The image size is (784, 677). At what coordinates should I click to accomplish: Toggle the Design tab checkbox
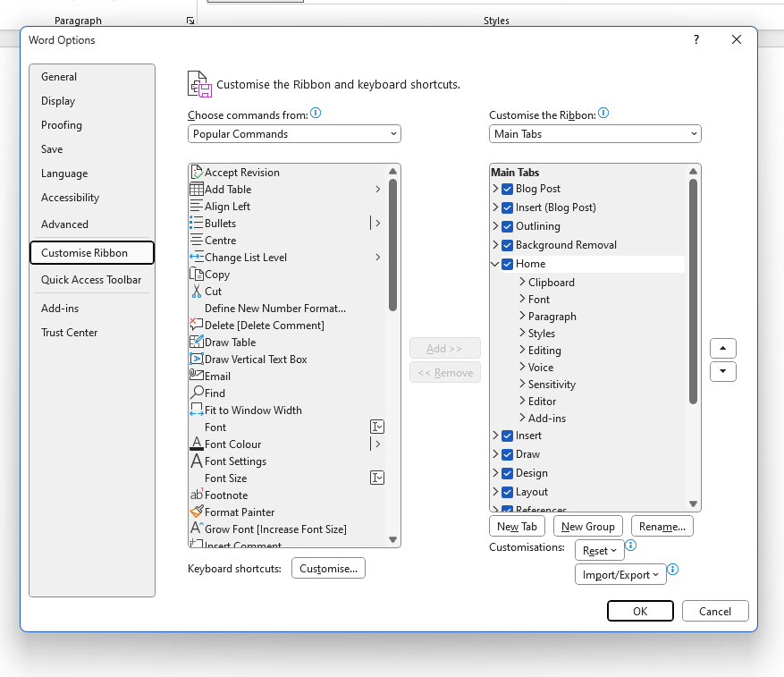point(508,473)
